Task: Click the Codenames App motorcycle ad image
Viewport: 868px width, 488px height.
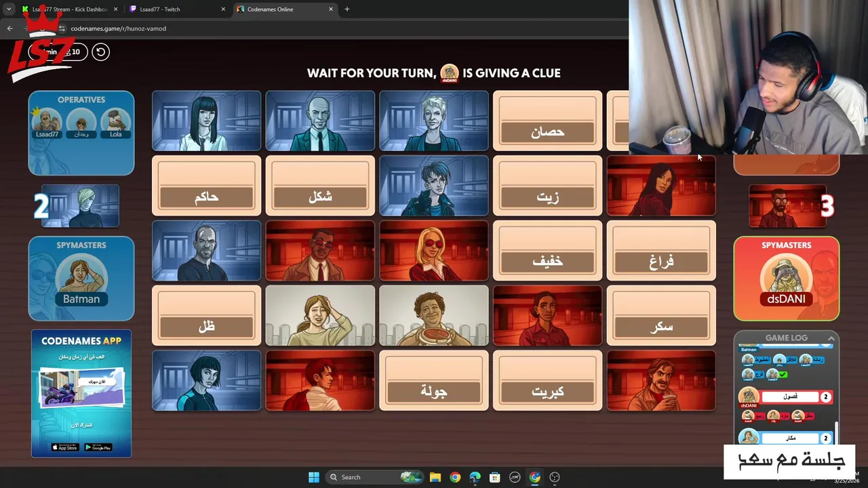Action: point(81,388)
